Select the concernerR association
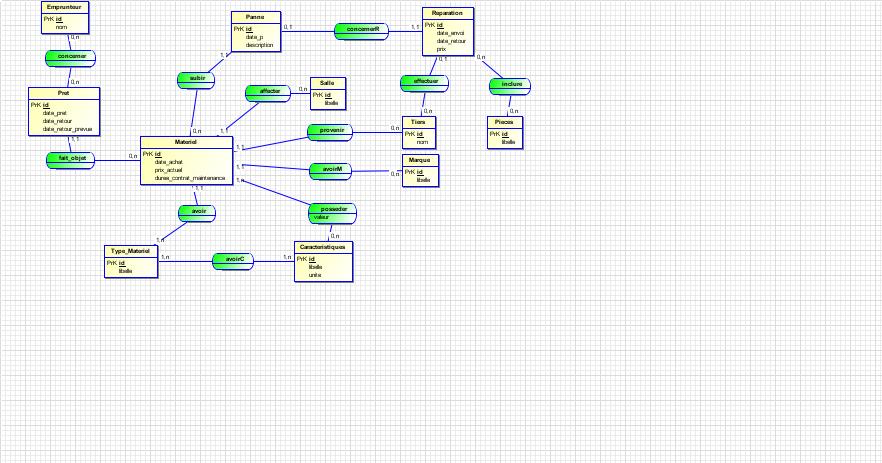The width and height of the screenshot is (882, 463). pyautogui.click(x=362, y=30)
